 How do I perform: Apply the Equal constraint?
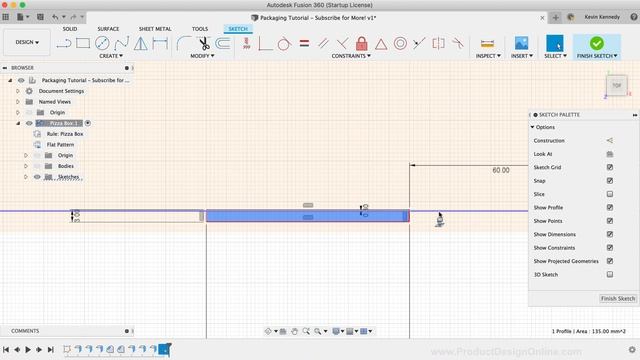[x=304, y=43]
